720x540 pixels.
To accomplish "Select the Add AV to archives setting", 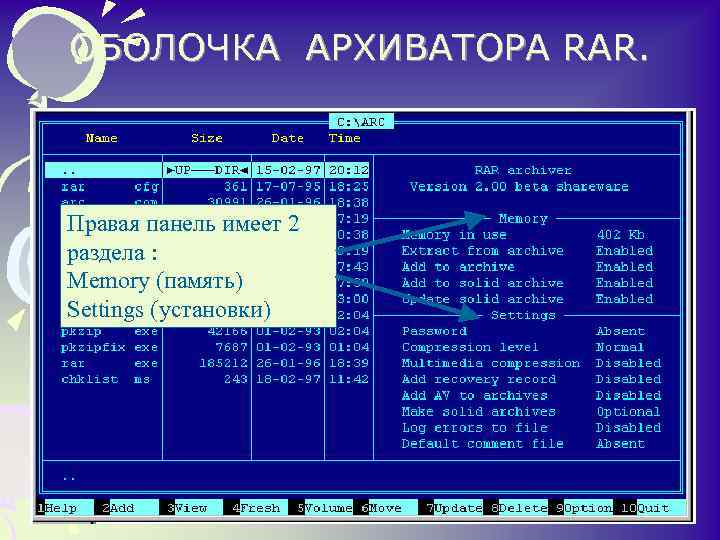I will point(475,395).
